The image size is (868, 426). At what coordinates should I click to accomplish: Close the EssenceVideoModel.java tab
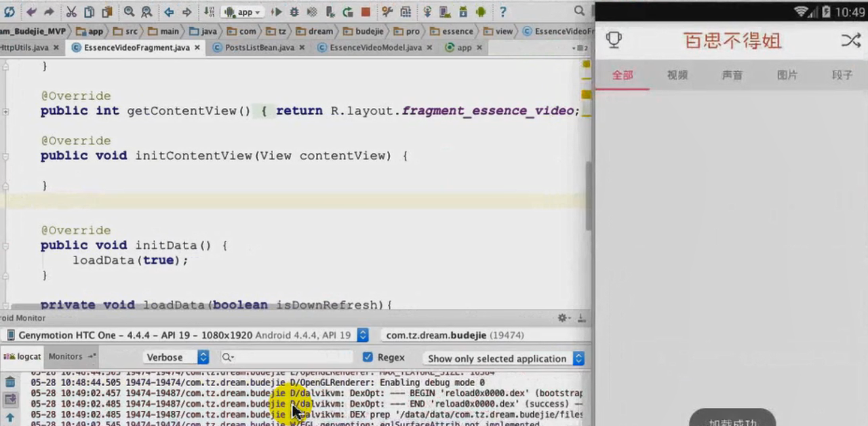(x=429, y=47)
